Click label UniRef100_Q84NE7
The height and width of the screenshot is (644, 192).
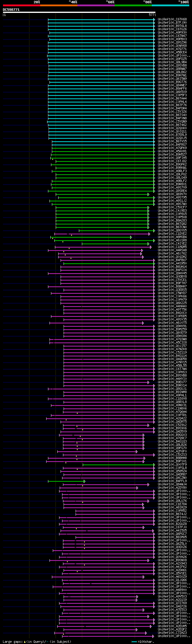click(x=172, y=85)
